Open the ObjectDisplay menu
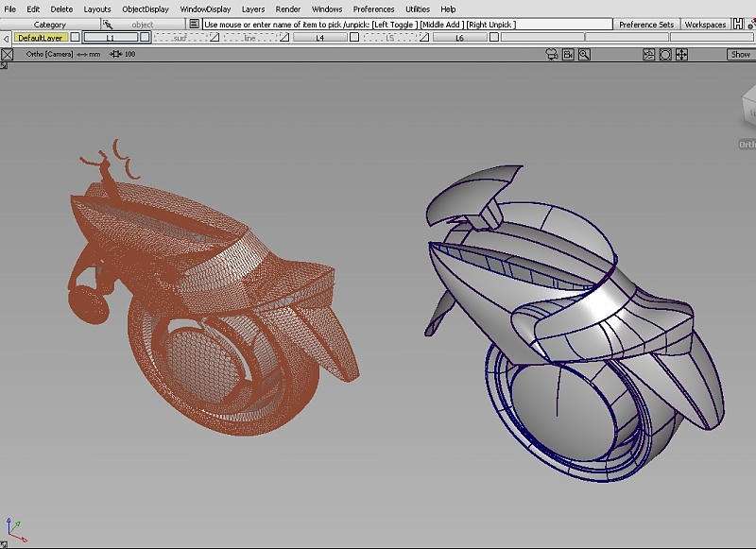This screenshot has width=756, height=549. point(146,9)
